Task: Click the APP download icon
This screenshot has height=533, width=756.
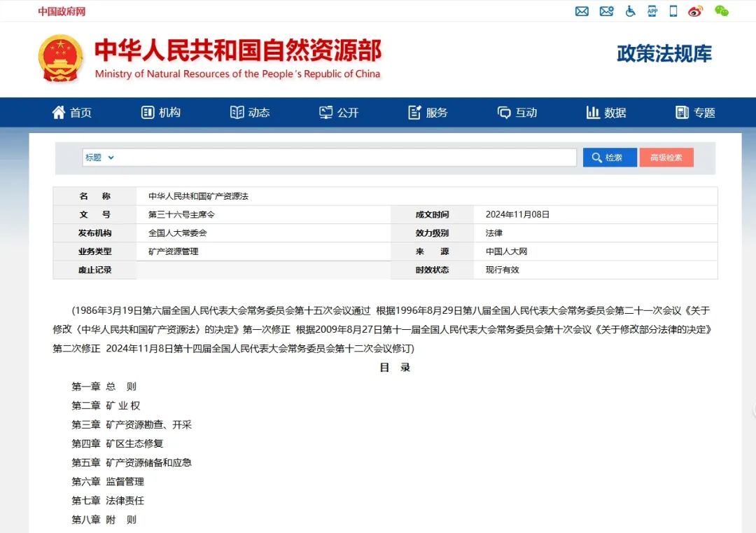Action: point(652,11)
